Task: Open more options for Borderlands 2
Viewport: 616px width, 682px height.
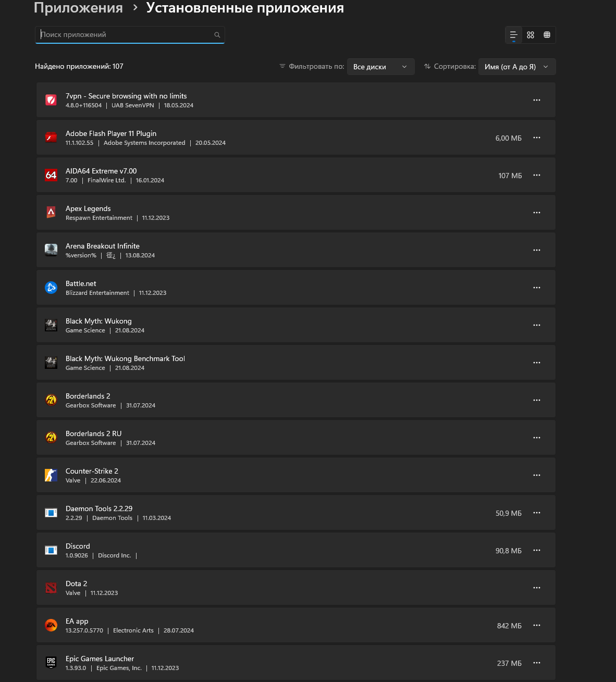Action: tap(537, 400)
